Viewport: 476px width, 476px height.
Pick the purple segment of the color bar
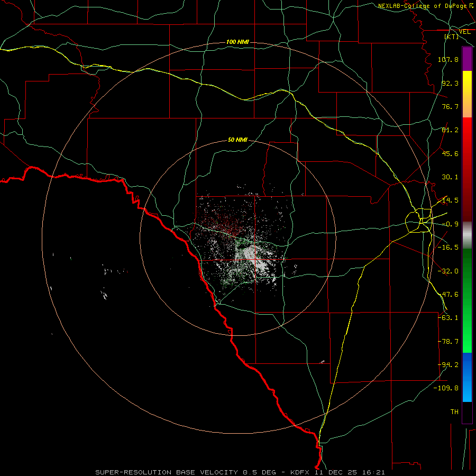tap(467, 59)
